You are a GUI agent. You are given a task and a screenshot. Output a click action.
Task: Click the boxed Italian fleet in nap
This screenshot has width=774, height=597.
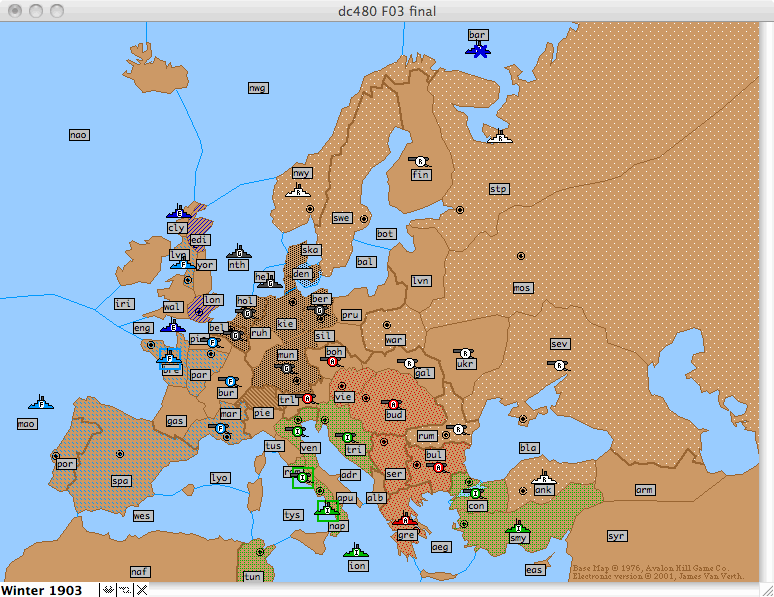click(327, 510)
